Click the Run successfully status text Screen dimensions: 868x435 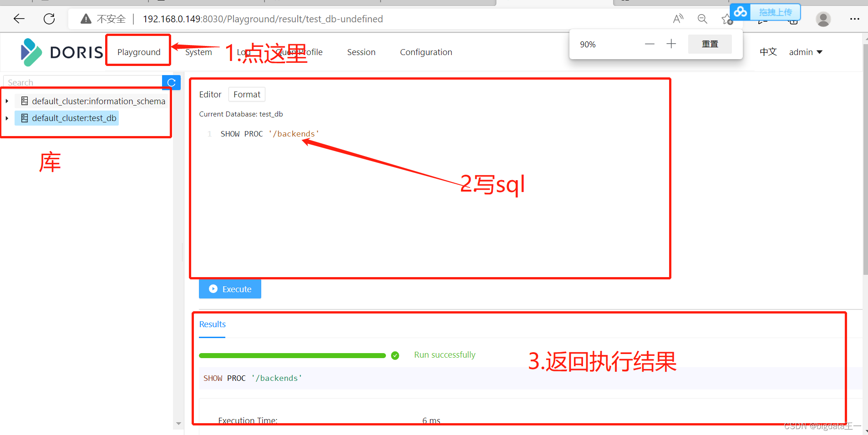coord(445,355)
